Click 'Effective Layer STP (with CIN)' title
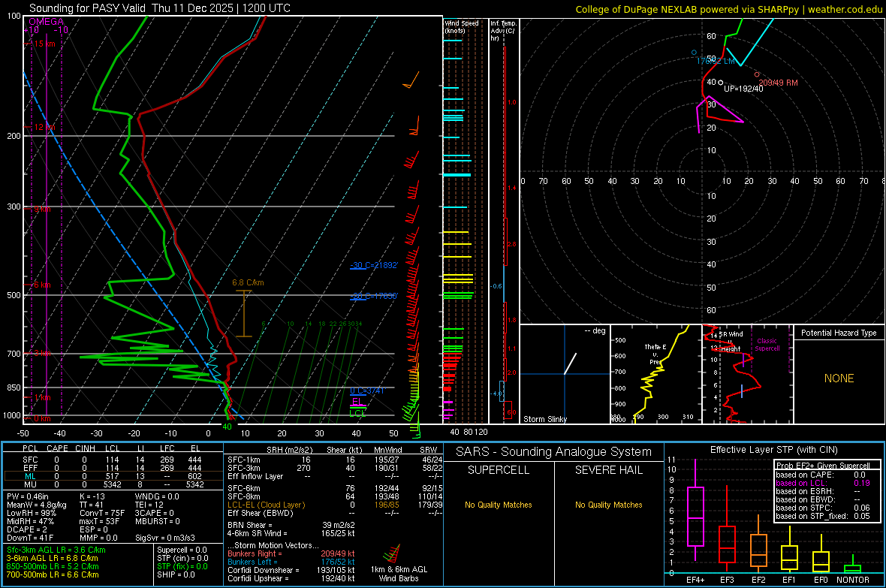886x588 pixels. 773,450
